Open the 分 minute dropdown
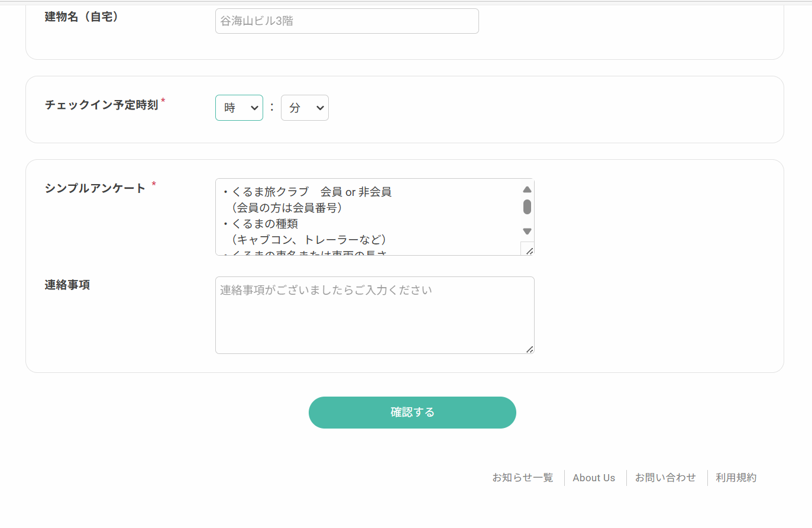 305,108
